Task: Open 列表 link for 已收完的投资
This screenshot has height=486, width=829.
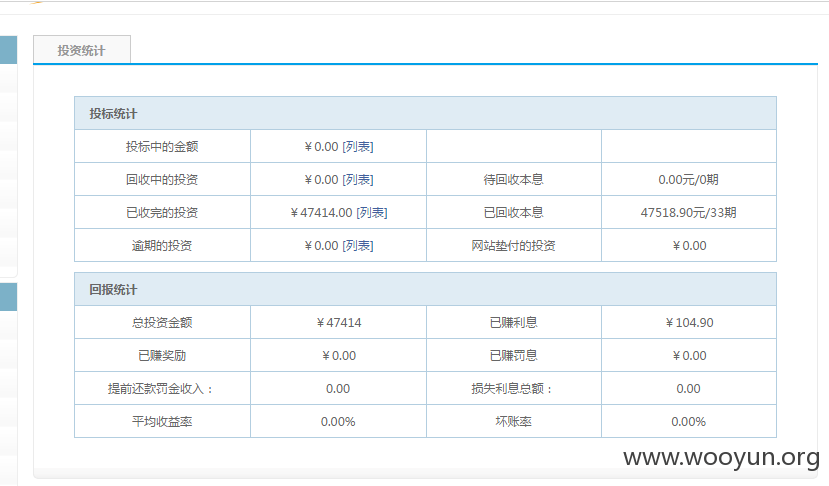Action: click(372, 213)
